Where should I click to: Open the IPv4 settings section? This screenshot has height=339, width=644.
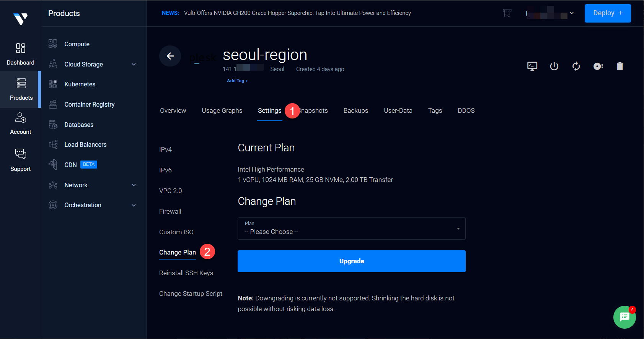coord(165,149)
